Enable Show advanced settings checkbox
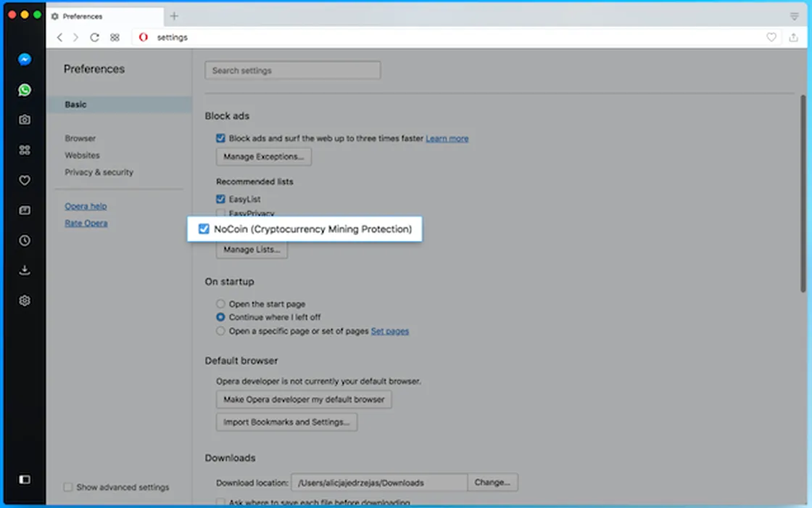 68,487
